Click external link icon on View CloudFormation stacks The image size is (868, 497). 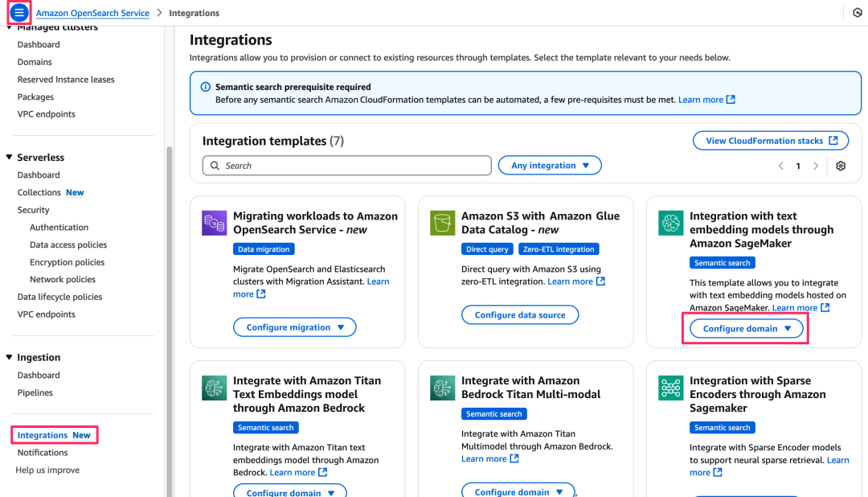(x=833, y=141)
